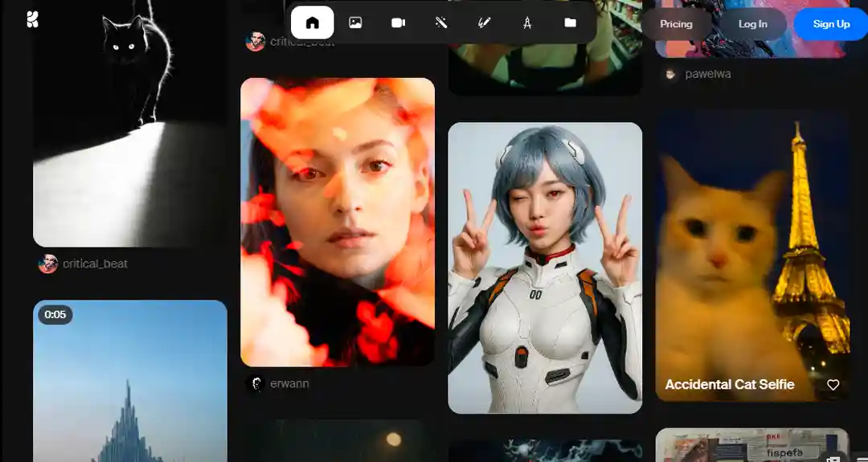868x462 pixels.
Task: Open erwann's profile link
Action: (289, 383)
